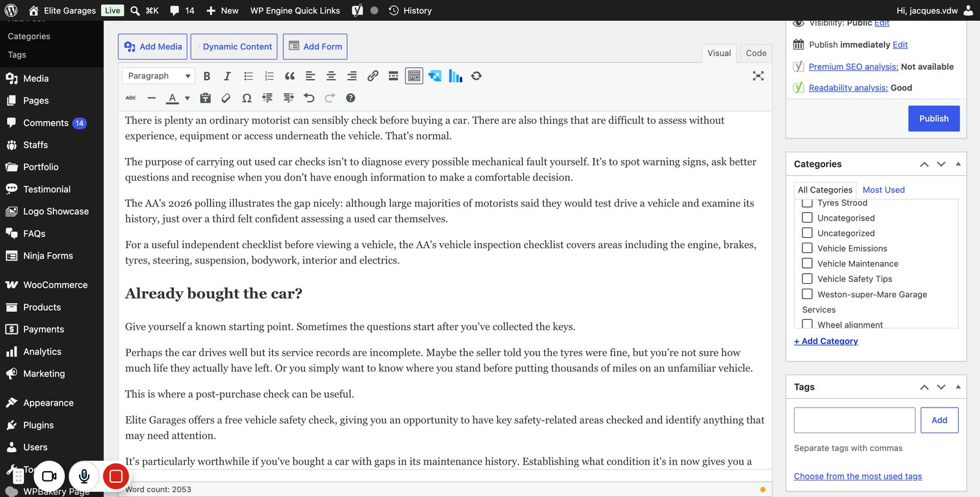Open the special character picker
Viewport: 980px width, 497px height.
(247, 98)
